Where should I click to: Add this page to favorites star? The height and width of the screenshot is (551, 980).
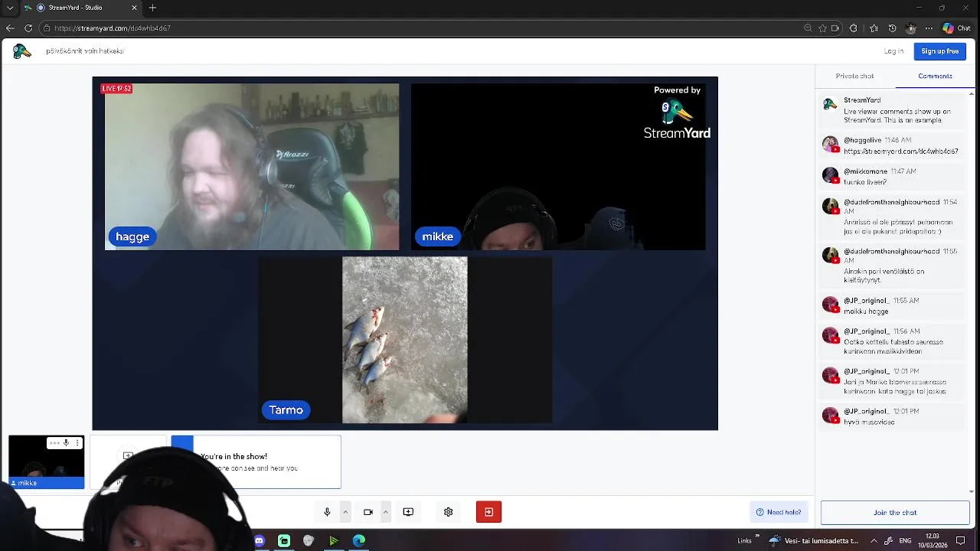pyautogui.click(x=822, y=28)
